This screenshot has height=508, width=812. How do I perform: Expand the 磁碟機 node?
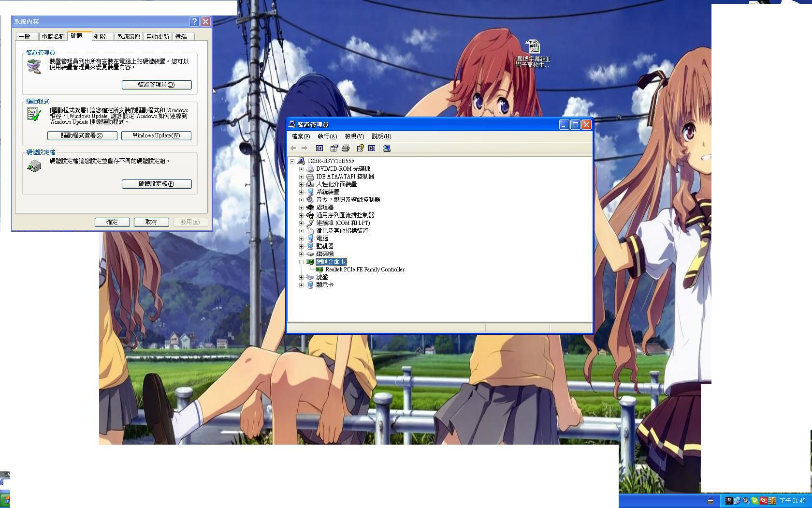pos(301,254)
